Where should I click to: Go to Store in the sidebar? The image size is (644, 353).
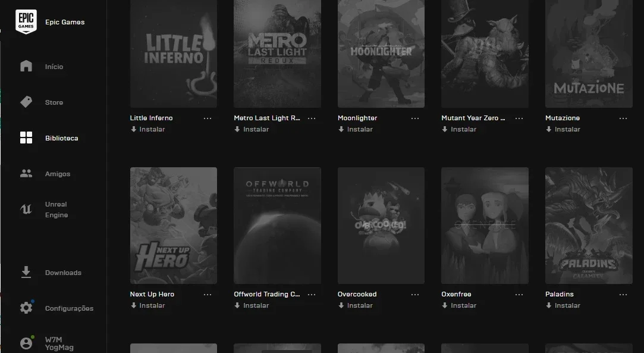(54, 102)
